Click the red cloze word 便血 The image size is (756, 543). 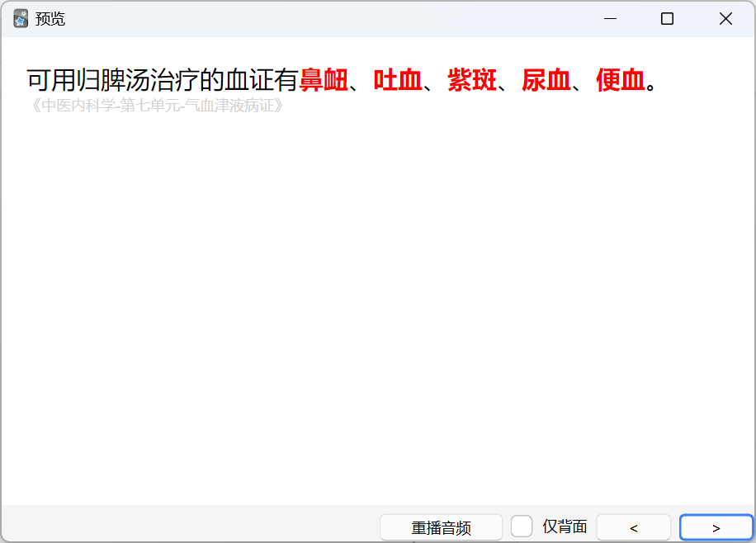pyautogui.click(x=621, y=80)
